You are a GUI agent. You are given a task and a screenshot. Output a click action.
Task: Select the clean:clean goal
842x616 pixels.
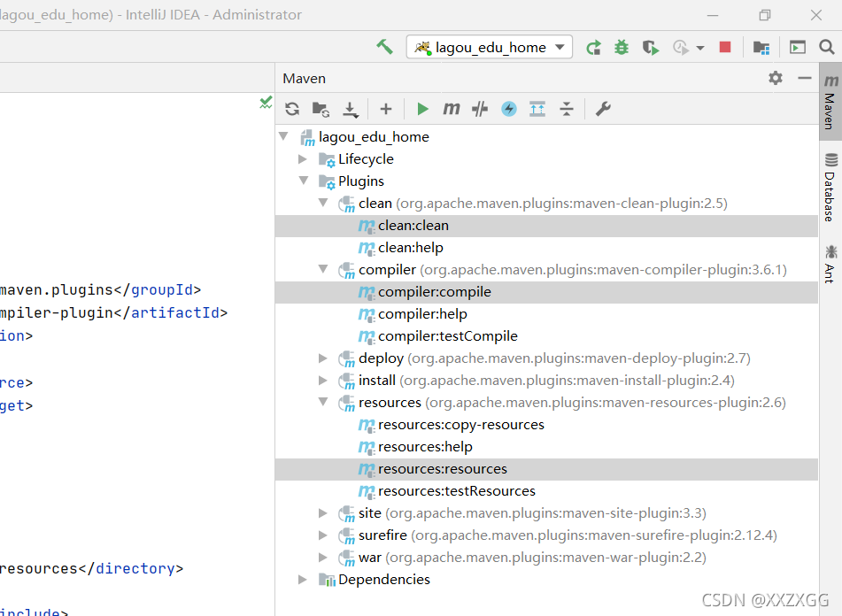pyautogui.click(x=546, y=226)
